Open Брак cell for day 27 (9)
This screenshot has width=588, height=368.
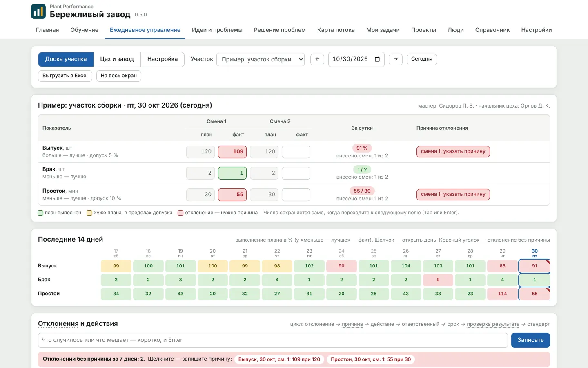tap(438, 280)
